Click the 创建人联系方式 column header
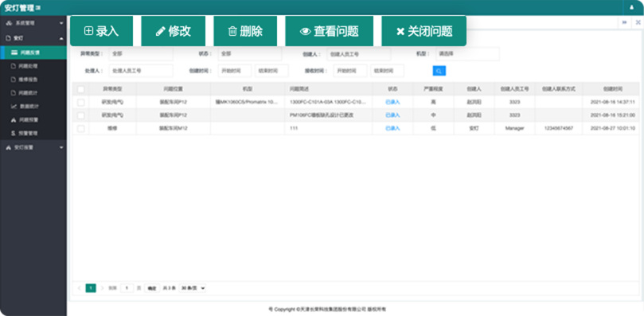The width and height of the screenshot is (644, 316). 558,89
